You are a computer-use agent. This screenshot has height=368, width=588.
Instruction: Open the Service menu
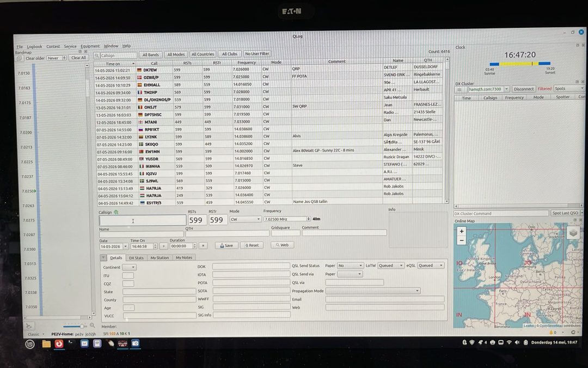tap(70, 46)
